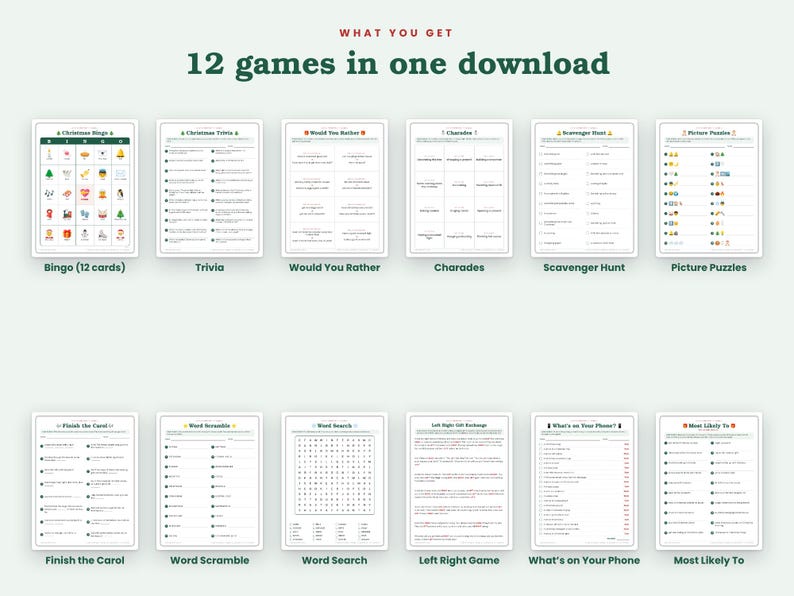
Task: Click the green B I N G O header row
Action: 85,141
